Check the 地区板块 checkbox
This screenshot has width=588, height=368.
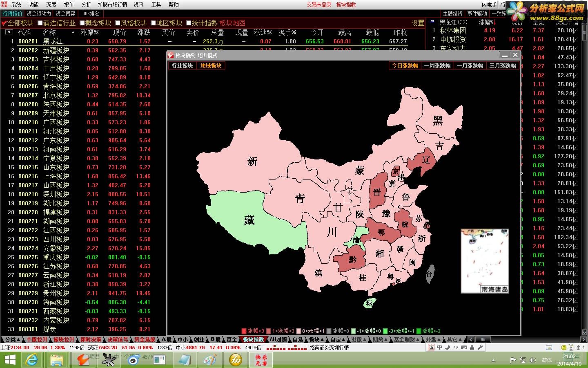(x=154, y=23)
